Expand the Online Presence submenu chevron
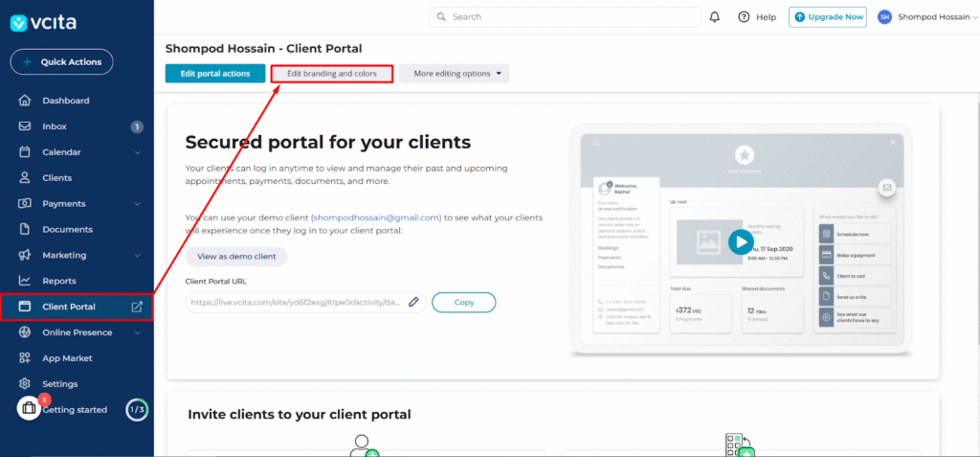This screenshot has width=980, height=457. (x=137, y=332)
